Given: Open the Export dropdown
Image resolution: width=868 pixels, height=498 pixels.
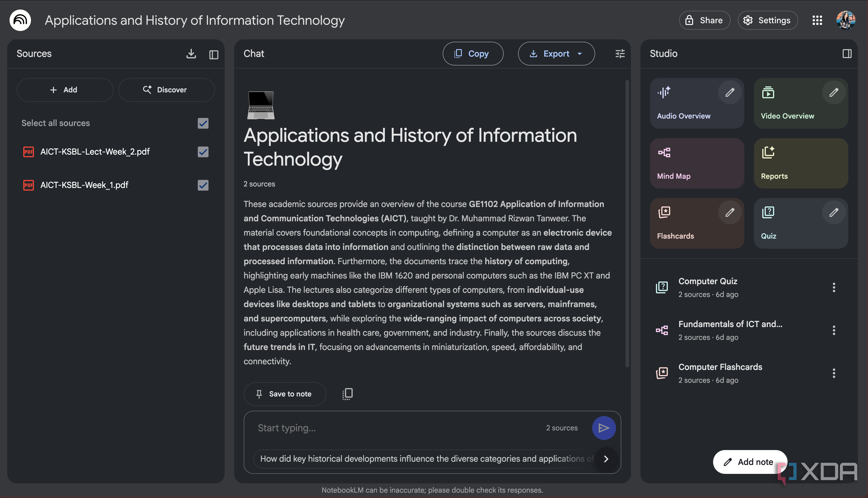Looking at the screenshot, I should pos(556,54).
